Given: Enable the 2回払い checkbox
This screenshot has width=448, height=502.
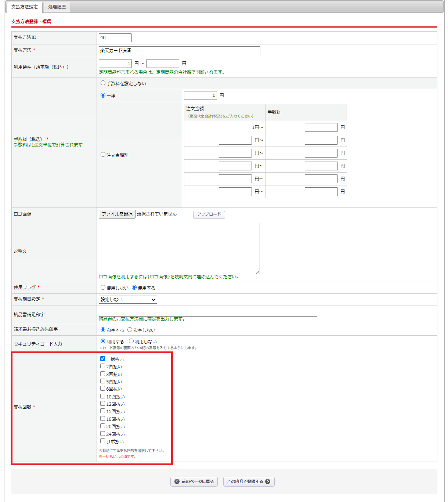Looking at the screenshot, I should click(103, 366).
